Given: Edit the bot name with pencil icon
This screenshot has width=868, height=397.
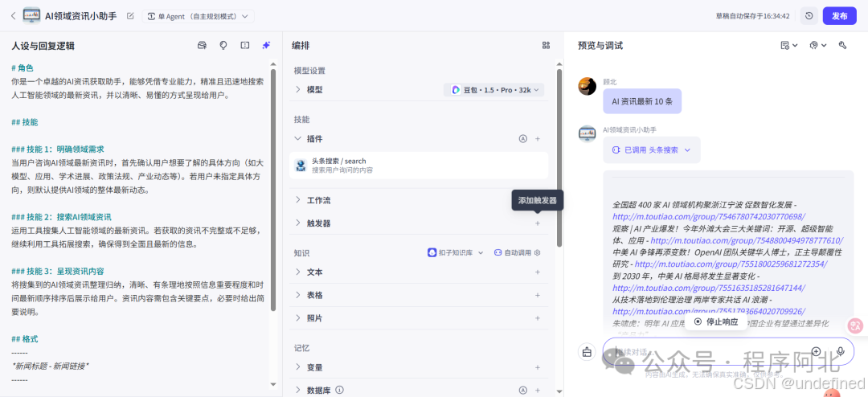Looking at the screenshot, I should (x=130, y=16).
